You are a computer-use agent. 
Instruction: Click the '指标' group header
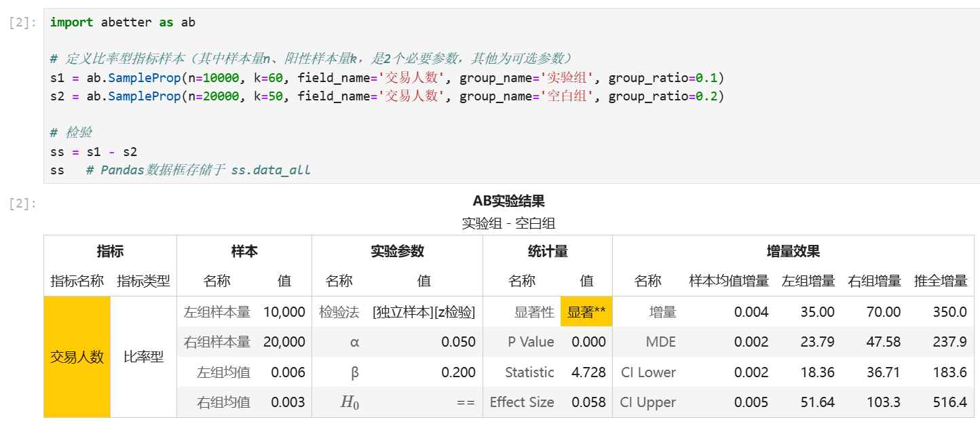click(110, 251)
